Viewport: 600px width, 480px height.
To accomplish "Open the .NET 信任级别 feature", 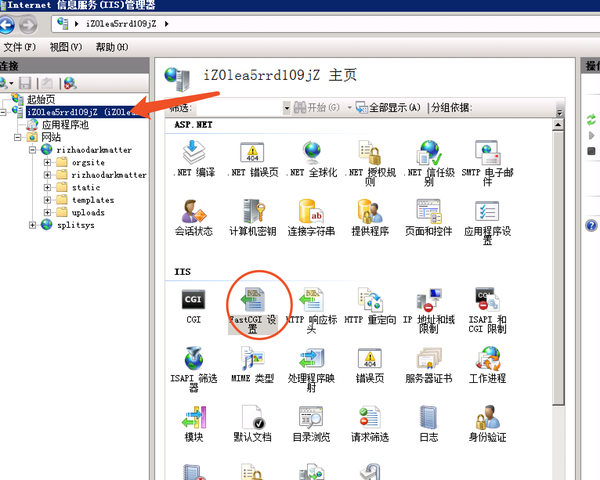I will pyautogui.click(x=429, y=163).
